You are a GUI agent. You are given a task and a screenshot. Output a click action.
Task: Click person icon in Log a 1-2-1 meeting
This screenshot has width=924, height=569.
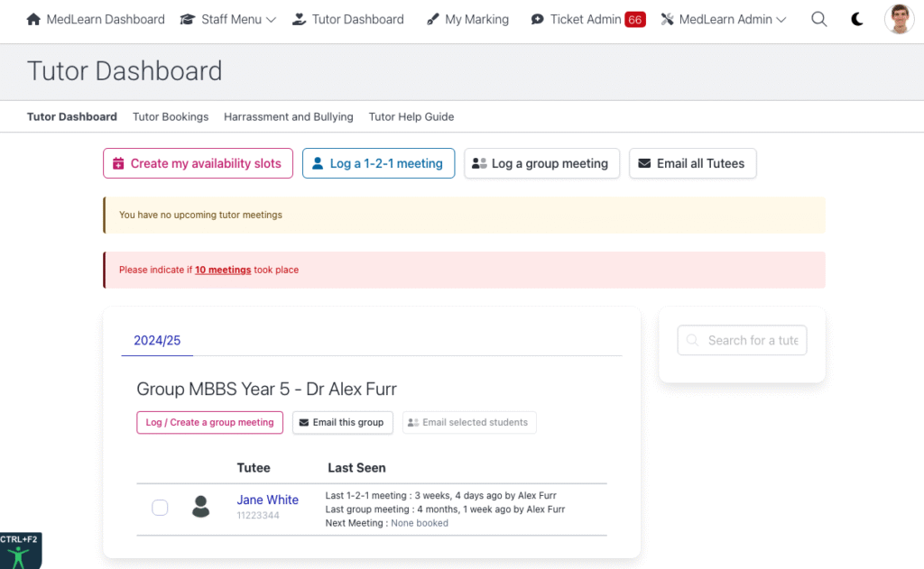pos(318,163)
